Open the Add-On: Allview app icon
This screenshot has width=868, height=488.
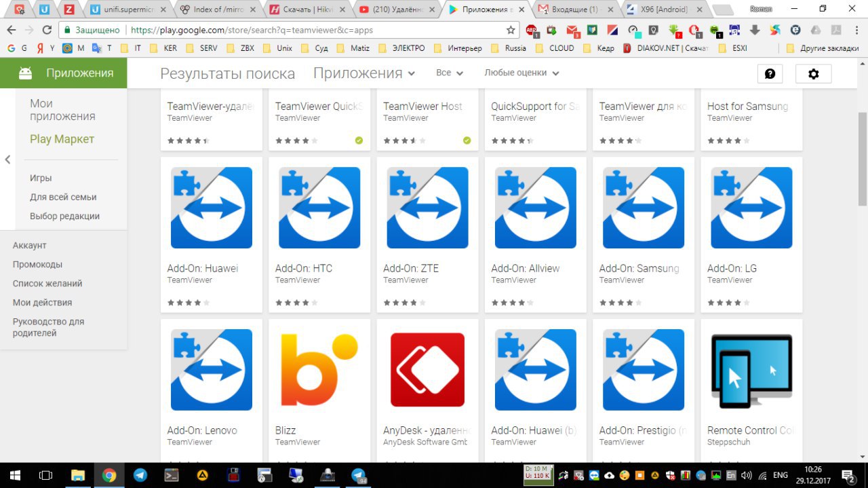[x=536, y=208]
